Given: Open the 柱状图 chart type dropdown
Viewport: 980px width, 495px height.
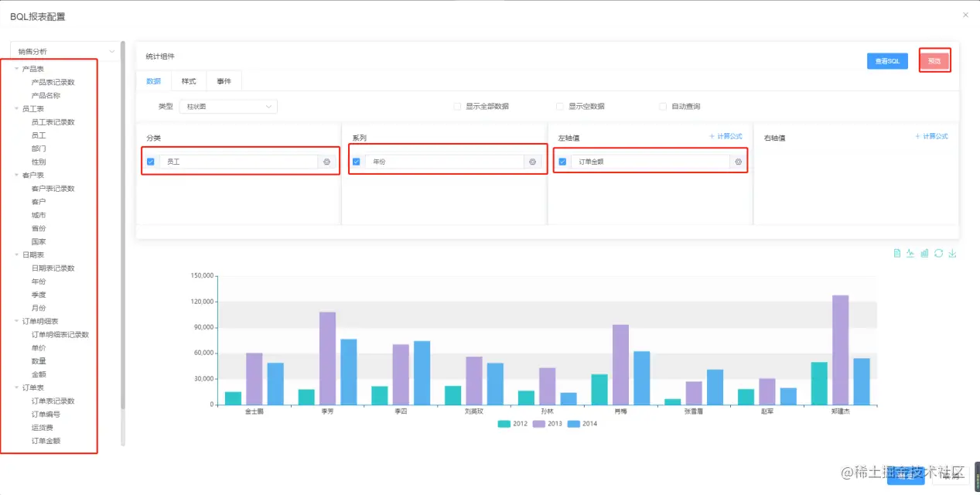Looking at the screenshot, I should point(228,107).
